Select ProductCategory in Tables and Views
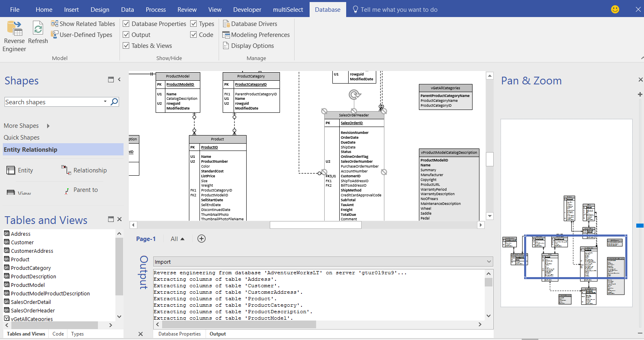This screenshot has height=340, width=644. coord(31,268)
